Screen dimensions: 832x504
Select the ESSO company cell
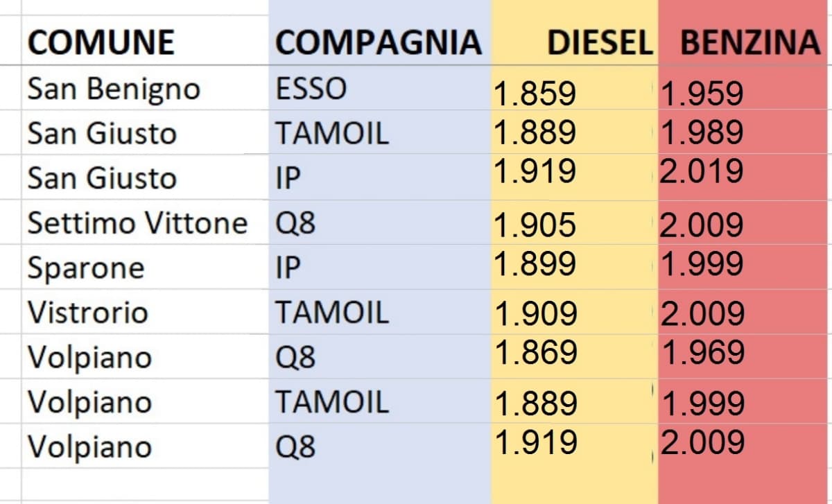click(x=311, y=89)
